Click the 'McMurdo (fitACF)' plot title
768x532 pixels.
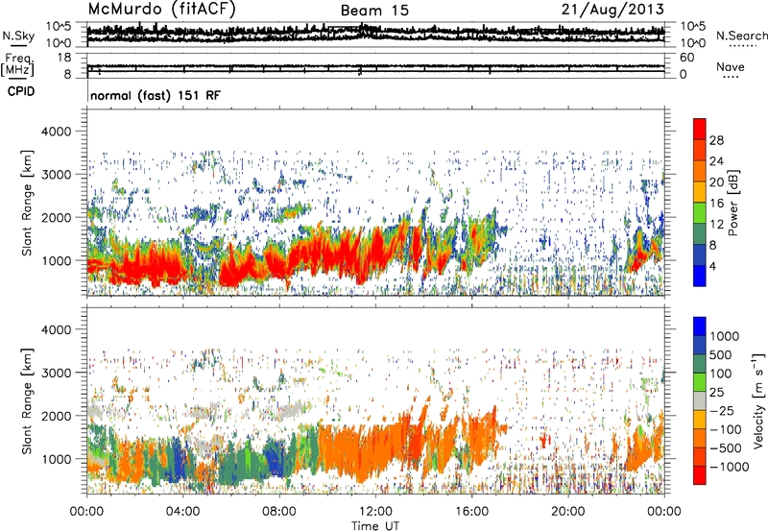(x=161, y=10)
